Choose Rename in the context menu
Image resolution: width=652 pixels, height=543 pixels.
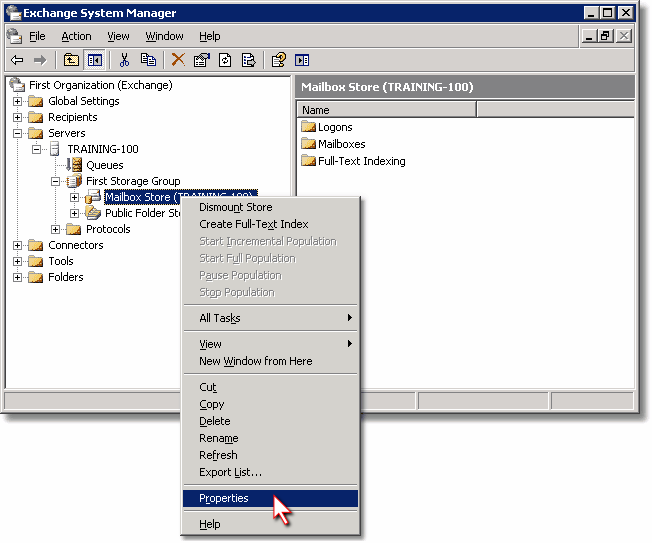(x=270, y=438)
